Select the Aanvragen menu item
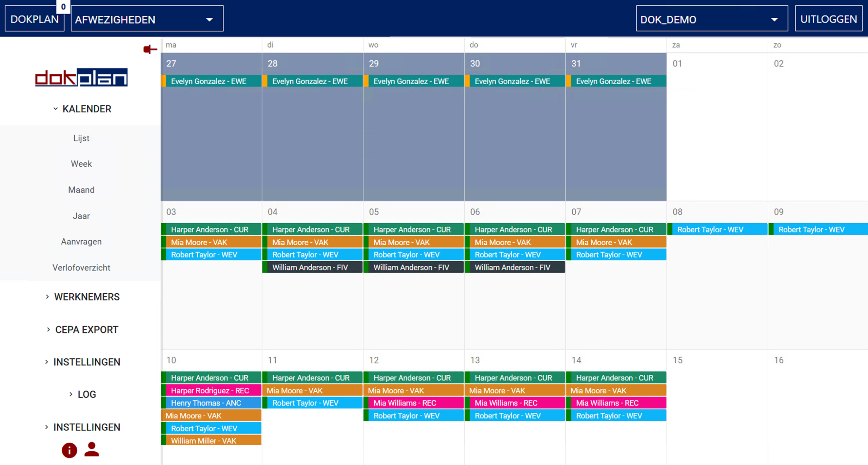The image size is (868, 465). click(x=81, y=242)
